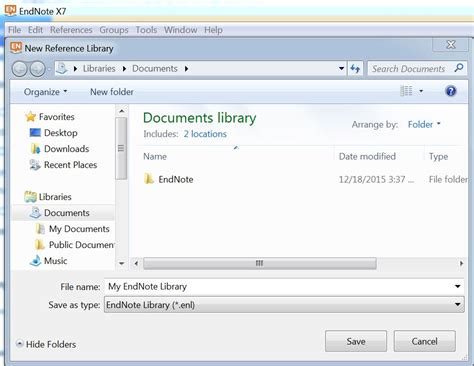Click the horizontal scrollbar thumb in file list
This screenshot has height=366, width=474.
pyautogui.click(x=260, y=263)
